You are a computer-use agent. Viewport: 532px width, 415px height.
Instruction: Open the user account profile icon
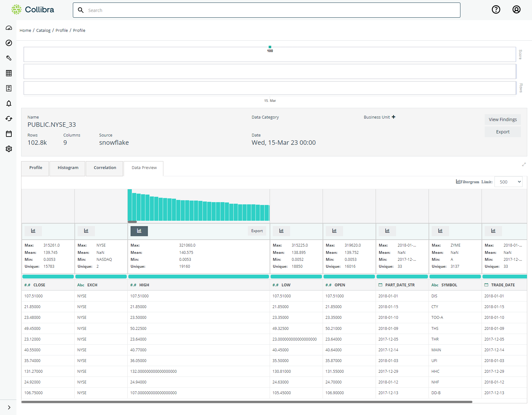click(x=516, y=10)
